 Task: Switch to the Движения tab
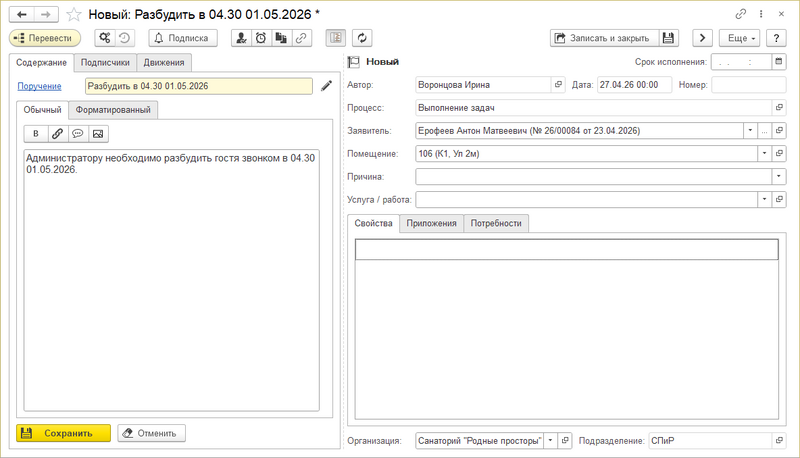coord(164,63)
